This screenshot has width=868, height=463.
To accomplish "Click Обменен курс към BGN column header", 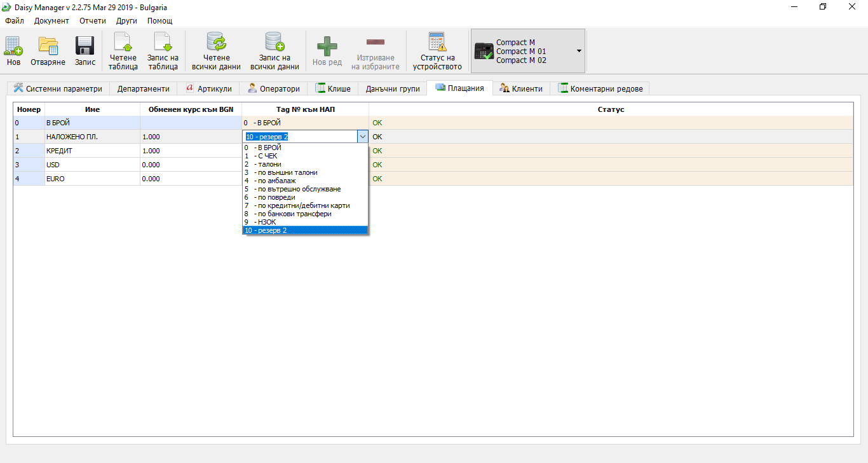I will click(191, 109).
